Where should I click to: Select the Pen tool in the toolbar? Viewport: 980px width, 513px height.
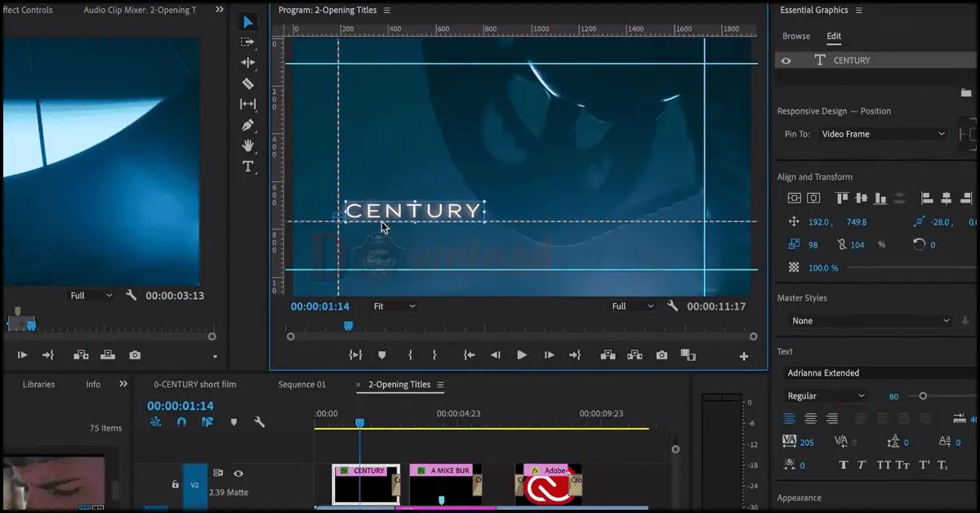(248, 125)
